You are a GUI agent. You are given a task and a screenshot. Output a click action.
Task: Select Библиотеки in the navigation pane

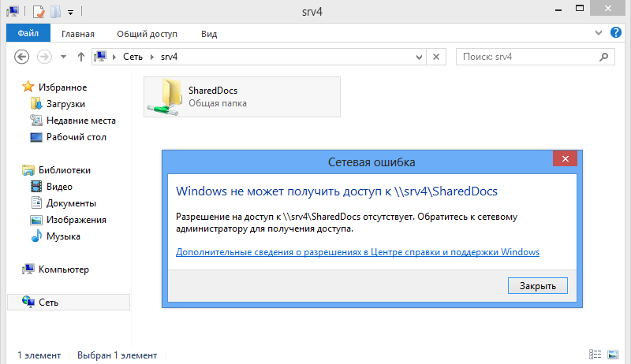(65, 170)
